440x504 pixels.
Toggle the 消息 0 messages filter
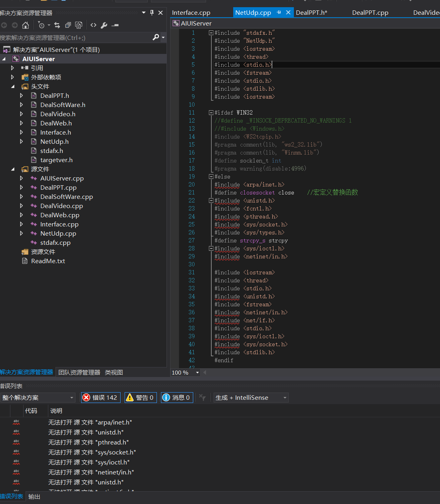pos(177,397)
